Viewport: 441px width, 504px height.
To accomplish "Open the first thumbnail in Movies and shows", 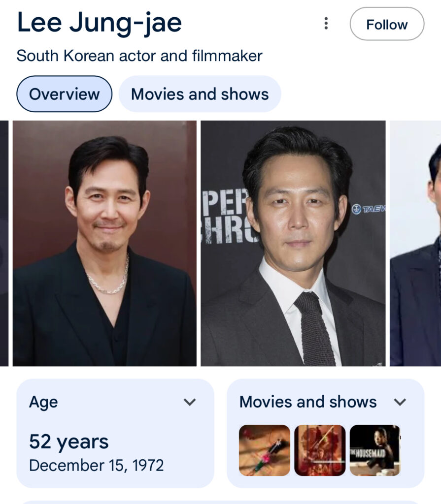I will 265,450.
